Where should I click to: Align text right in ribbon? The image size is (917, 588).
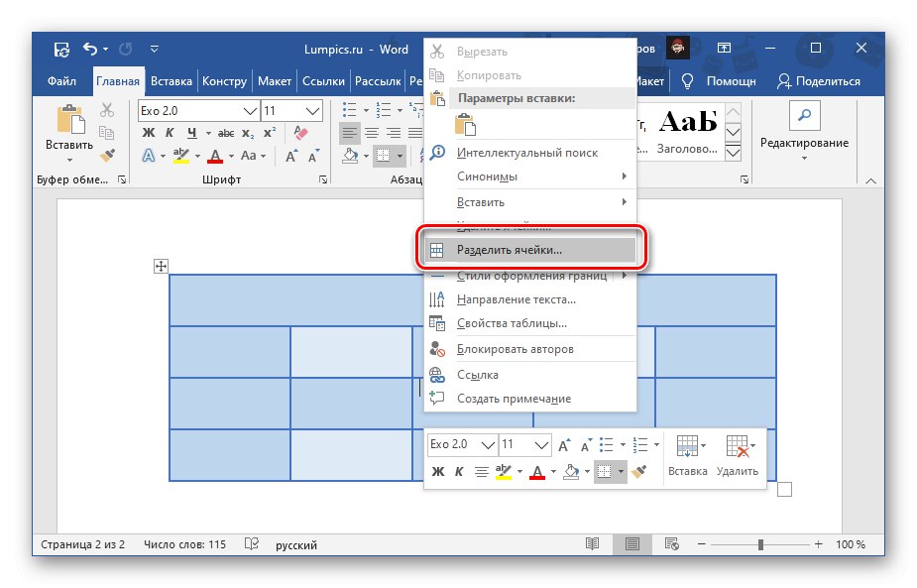point(394,134)
